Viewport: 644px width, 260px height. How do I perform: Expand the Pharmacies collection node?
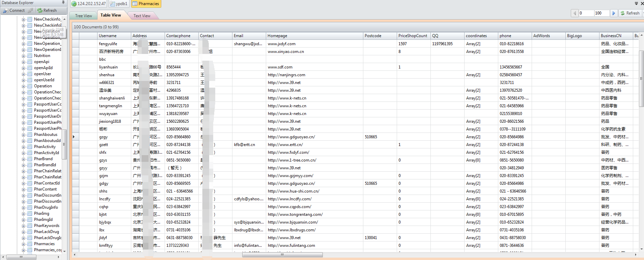24,244
